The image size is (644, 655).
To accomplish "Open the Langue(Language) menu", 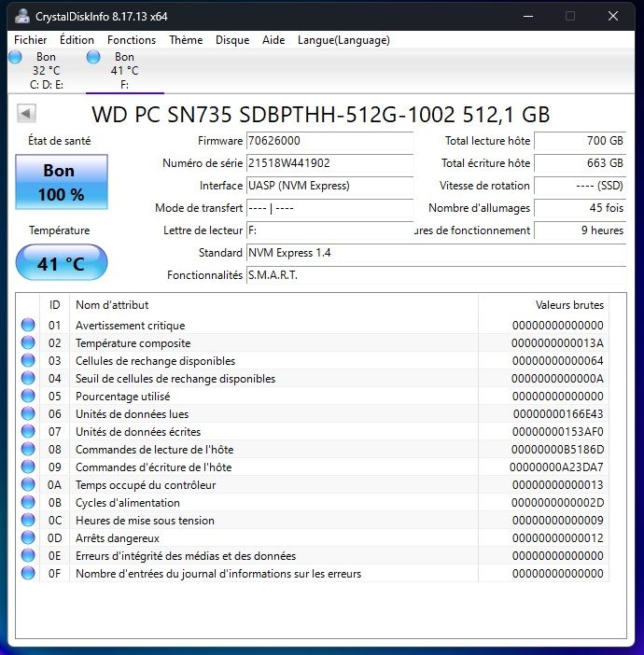I will pyautogui.click(x=343, y=40).
